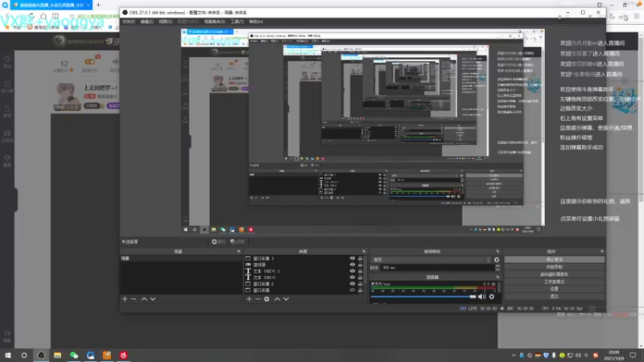
Task: Click browser refresh icon in background window
Action: pos(31,16)
